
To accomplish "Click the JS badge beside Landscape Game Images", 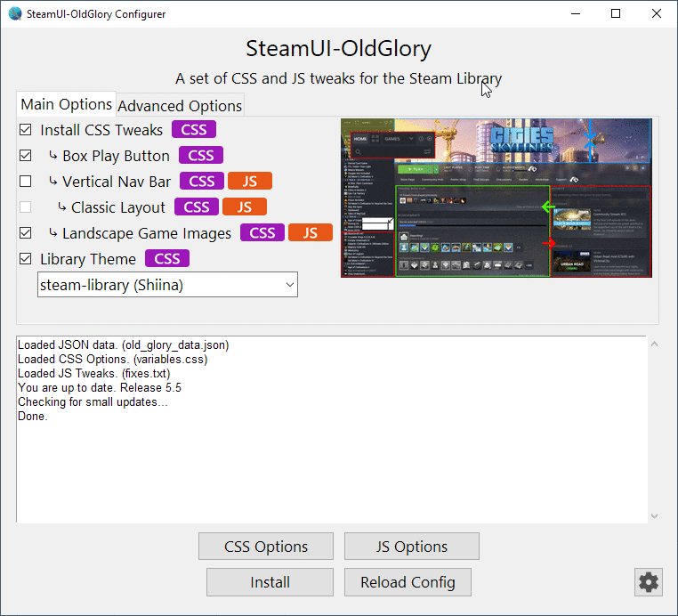I will 311,232.
